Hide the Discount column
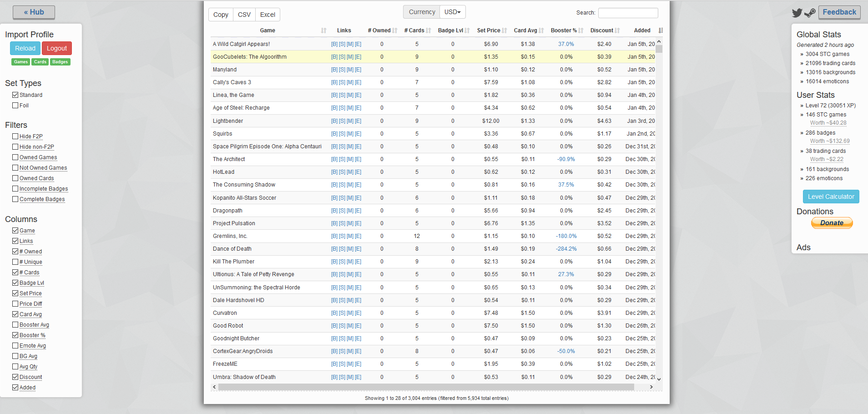The height and width of the screenshot is (414, 868). 15,377
